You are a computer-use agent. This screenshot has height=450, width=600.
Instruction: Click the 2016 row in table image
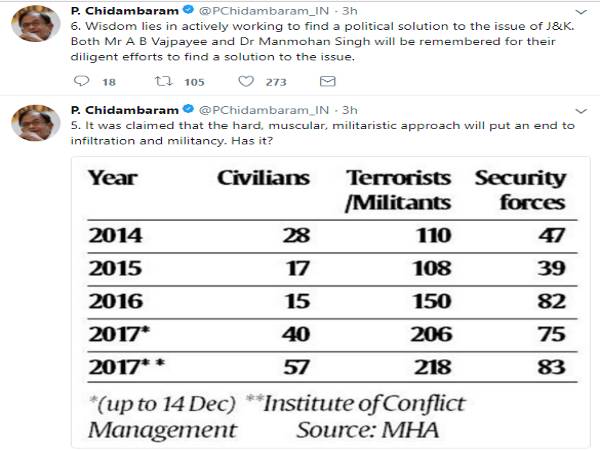[x=328, y=301]
